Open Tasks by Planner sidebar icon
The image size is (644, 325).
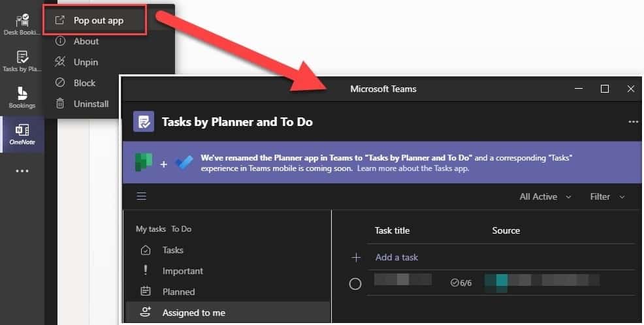point(22,61)
